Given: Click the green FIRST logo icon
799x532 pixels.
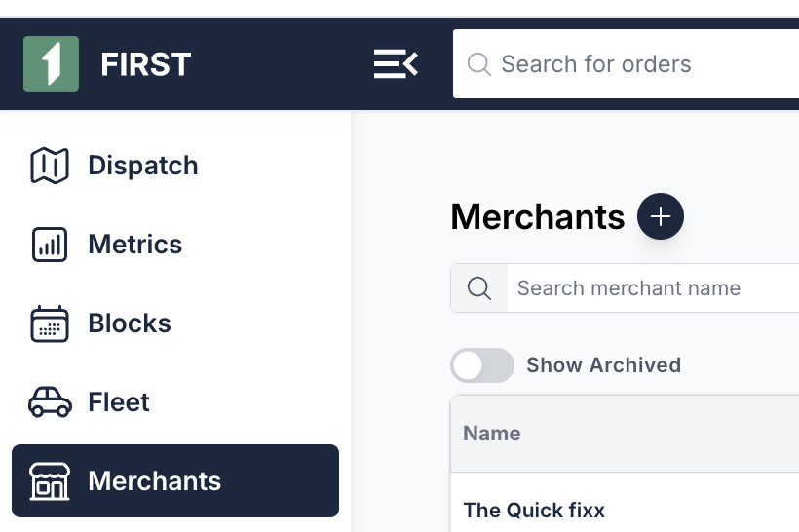Looking at the screenshot, I should point(51,64).
